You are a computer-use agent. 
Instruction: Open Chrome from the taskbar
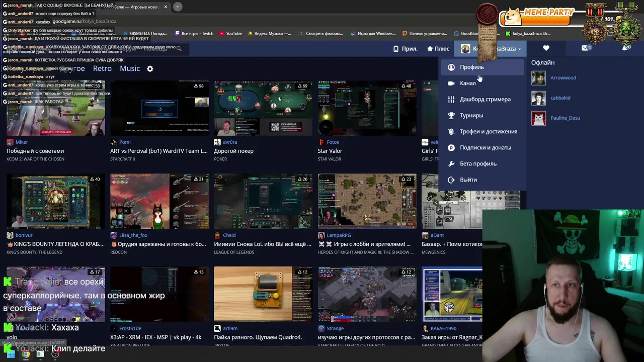point(26,354)
